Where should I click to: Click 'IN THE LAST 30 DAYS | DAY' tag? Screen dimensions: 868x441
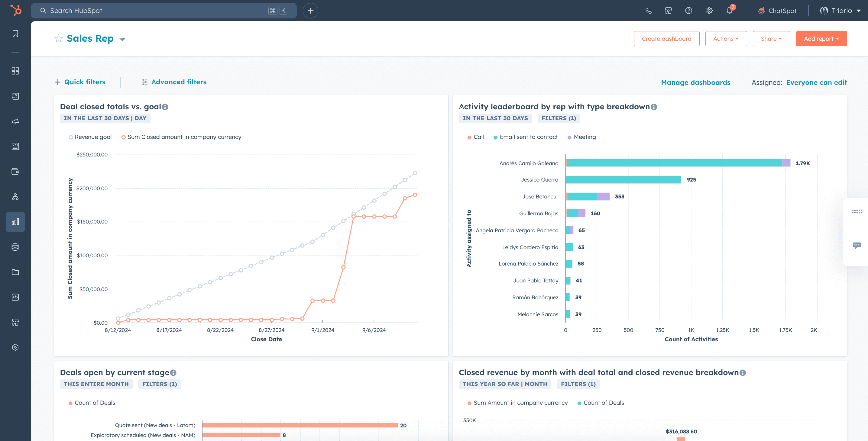105,118
